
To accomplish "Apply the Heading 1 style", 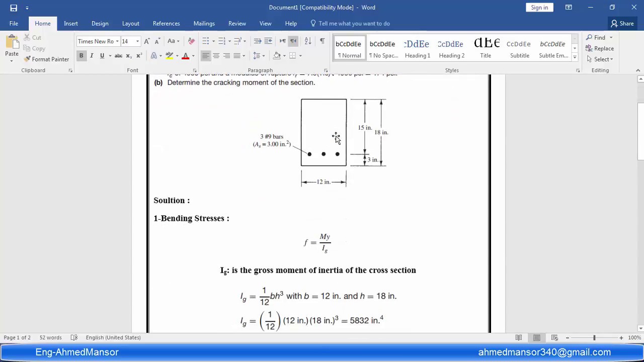I will (x=417, y=49).
